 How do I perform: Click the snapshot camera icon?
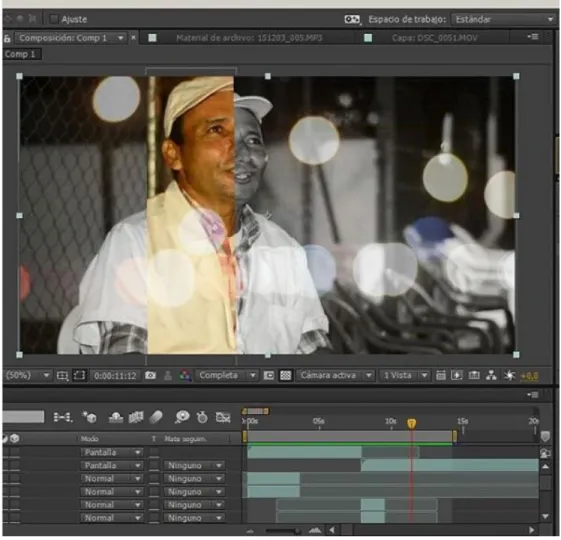[x=150, y=375]
